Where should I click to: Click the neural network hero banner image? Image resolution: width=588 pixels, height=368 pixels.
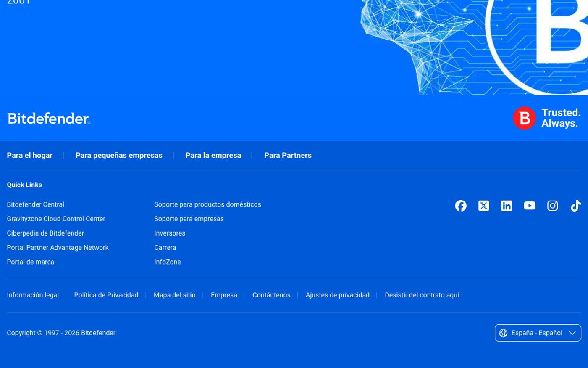coord(474,47)
